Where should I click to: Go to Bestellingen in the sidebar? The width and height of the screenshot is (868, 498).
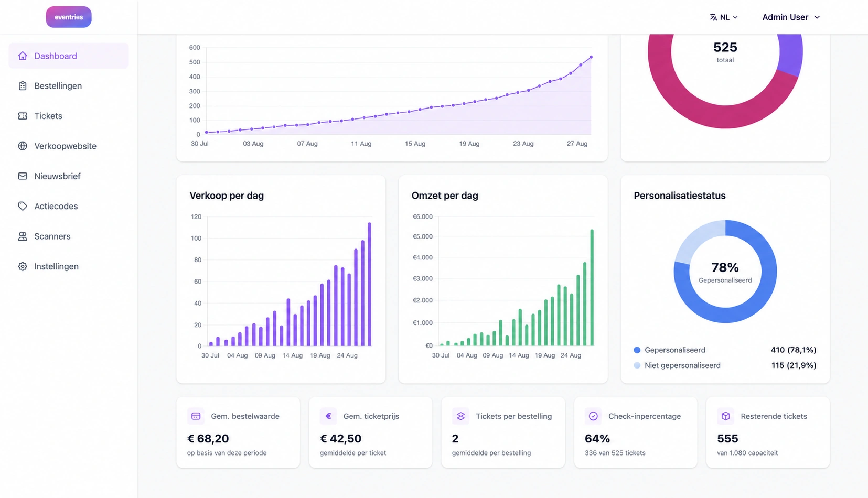(69, 86)
